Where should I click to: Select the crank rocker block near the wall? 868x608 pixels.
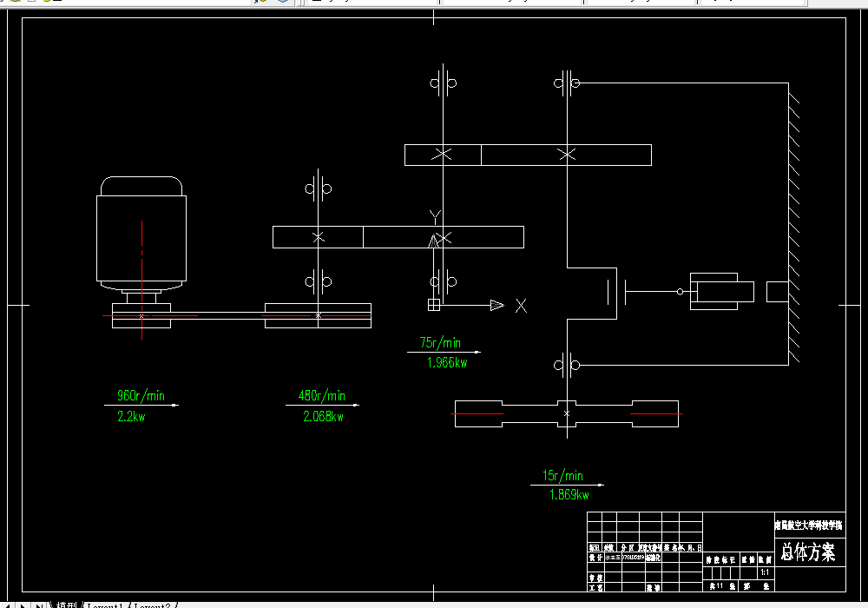777,292
